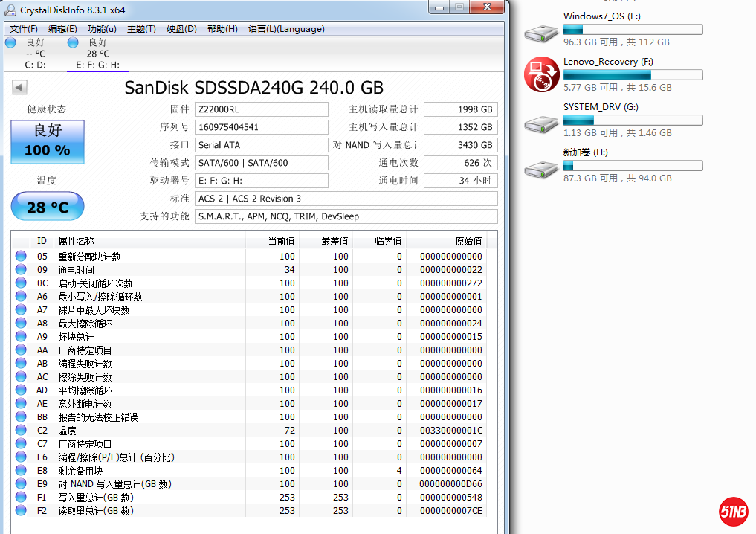
Task: Click the 28 °C temperature button
Action: point(48,207)
